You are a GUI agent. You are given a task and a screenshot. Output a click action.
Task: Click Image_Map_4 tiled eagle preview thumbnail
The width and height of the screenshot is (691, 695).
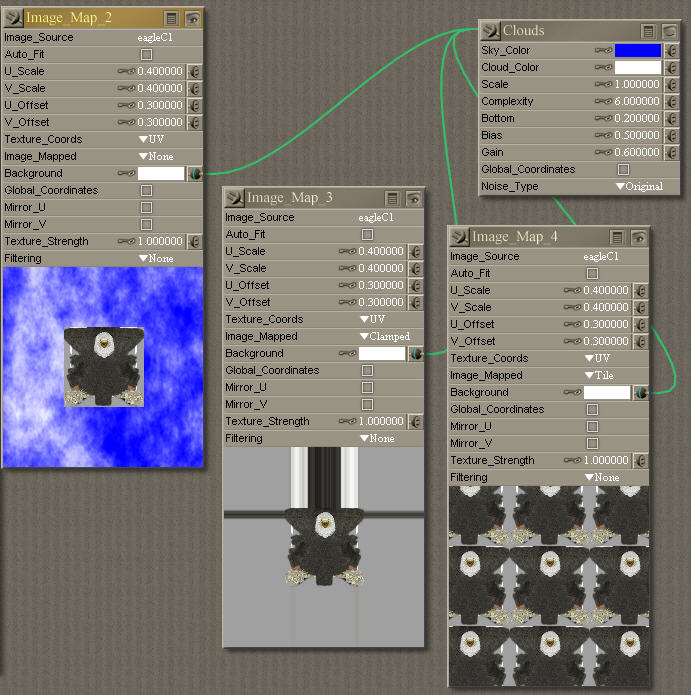click(x=549, y=586)
